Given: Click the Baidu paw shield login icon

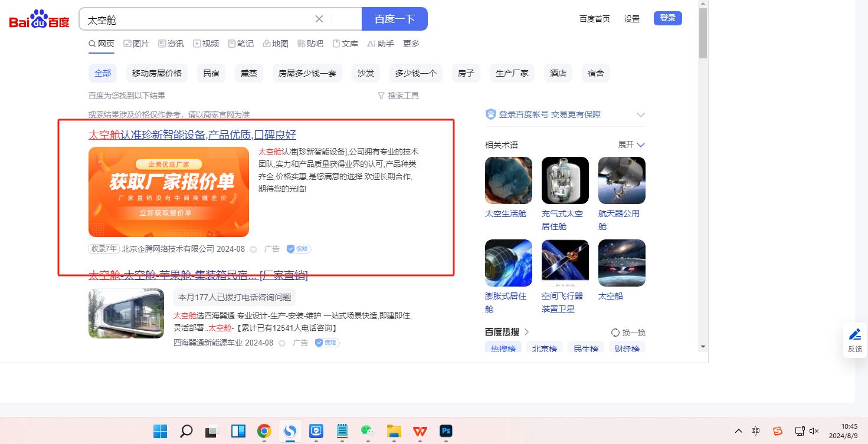Looking at the screenshot, I should pyautogui.click(x=490, y=114).
